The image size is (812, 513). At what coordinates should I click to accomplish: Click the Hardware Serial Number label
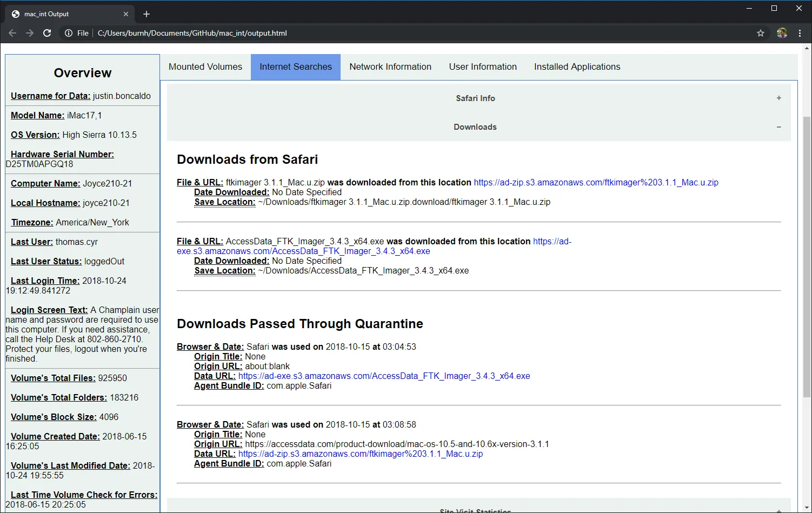pos(62,155)
